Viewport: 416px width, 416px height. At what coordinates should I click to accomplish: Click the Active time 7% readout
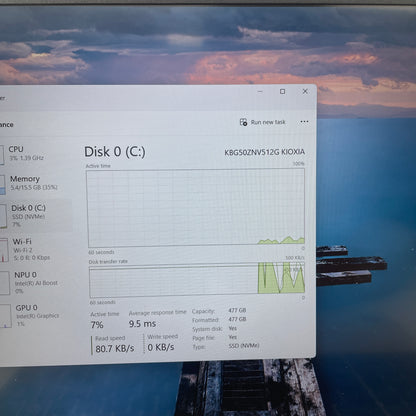(97, 325)
